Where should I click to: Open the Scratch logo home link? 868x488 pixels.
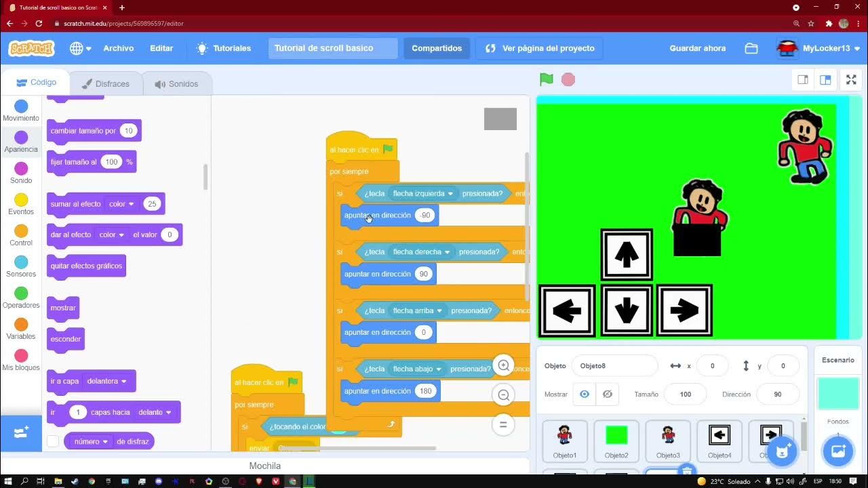point(31,48)
